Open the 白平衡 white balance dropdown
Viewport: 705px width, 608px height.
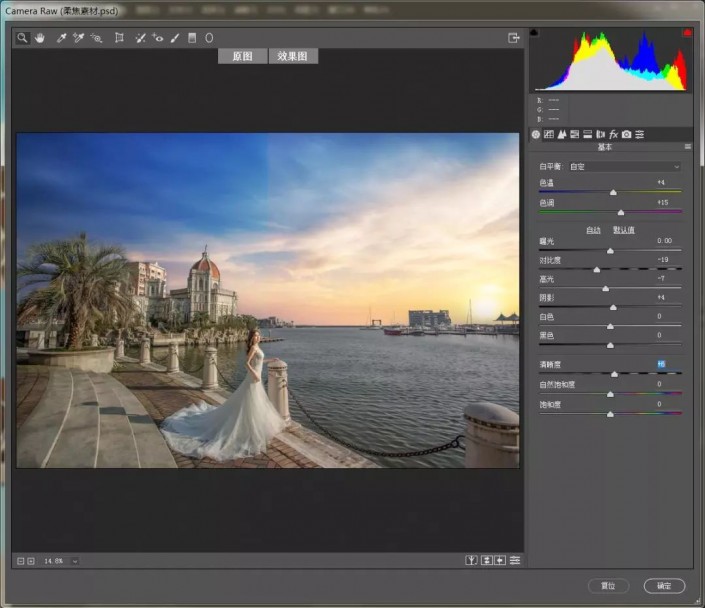tap(625, 166)
